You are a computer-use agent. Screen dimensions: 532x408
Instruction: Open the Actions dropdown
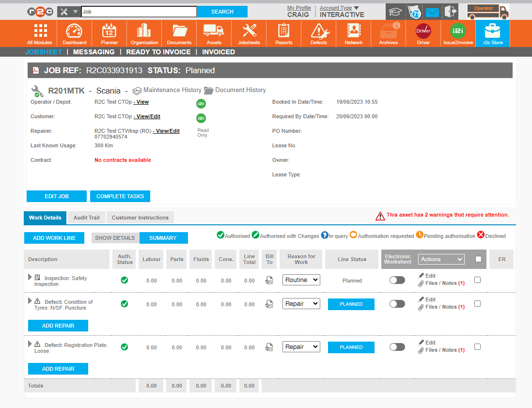441,259
